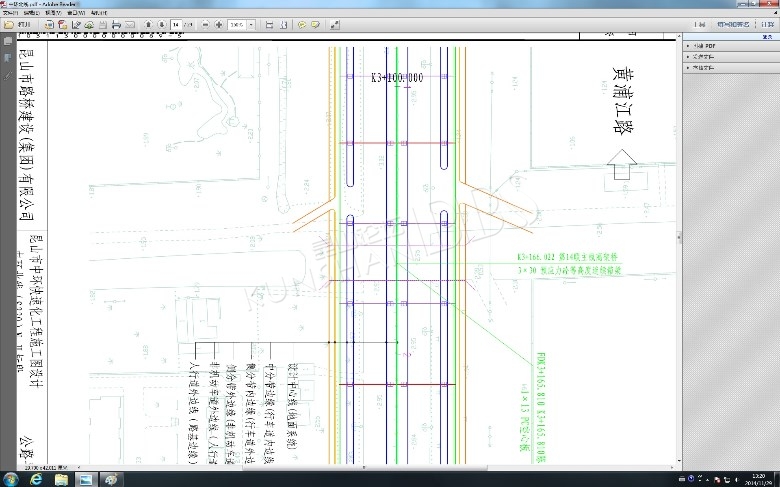This screenshot has width=780, height=487.
Task: Click the page number input field
Action: pos(176,24)
